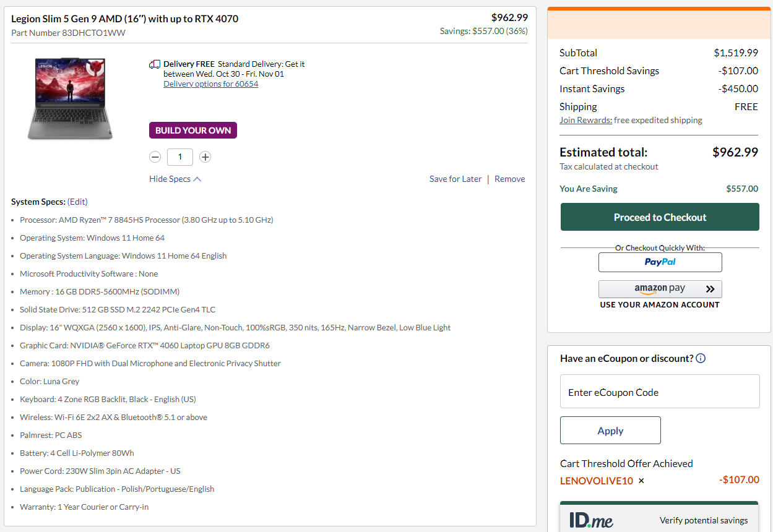Click Verify potential savings text

click(x=704, y=520)
